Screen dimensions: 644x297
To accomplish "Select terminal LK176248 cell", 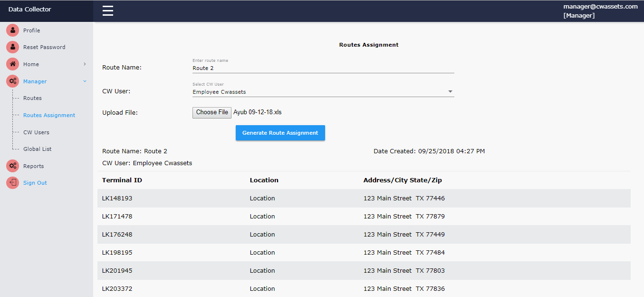I will [117, 235].
